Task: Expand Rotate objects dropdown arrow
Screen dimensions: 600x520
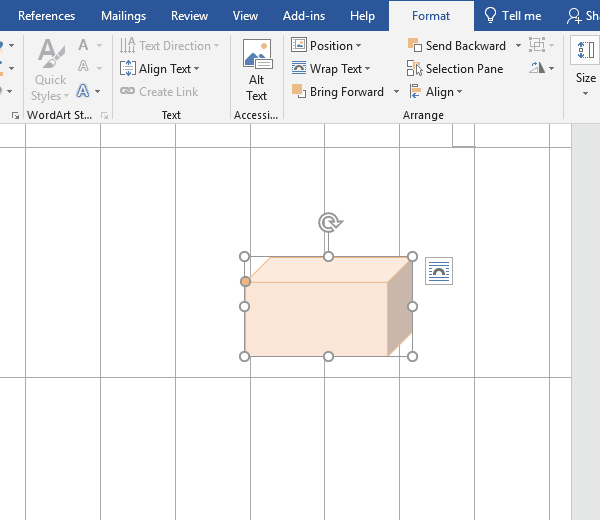Action: tap(551, 68)
